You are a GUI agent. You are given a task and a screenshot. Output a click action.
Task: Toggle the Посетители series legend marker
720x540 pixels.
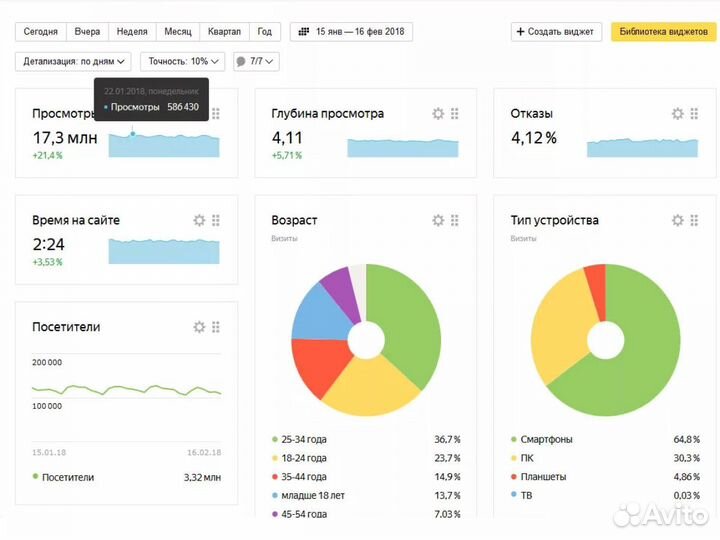pyautogui.click(x=64, y=477)
